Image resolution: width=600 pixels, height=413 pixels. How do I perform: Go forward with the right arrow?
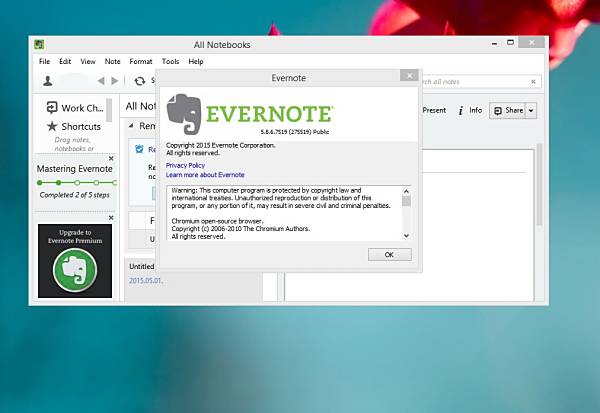(x=114, y=81)
